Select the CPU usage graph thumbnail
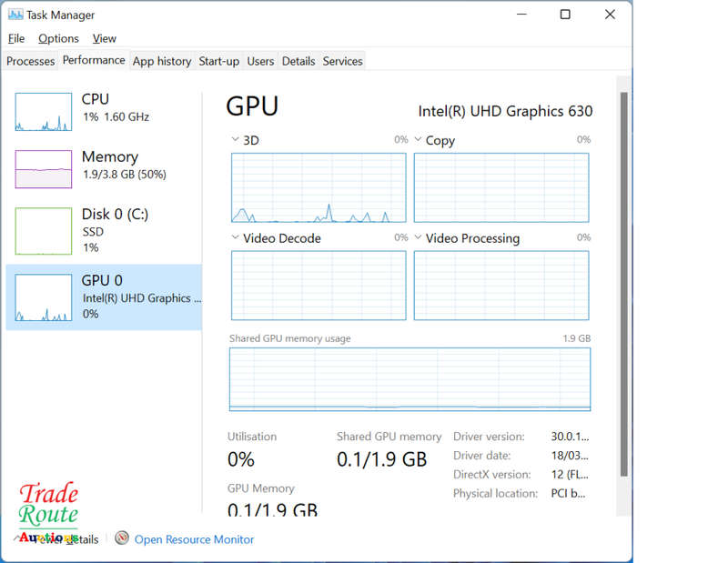728x563 pixels. (43, 111)
